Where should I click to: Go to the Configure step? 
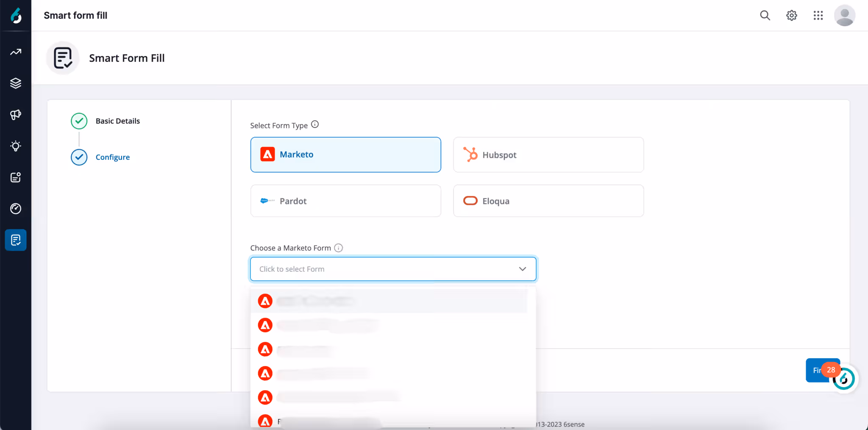coord(112,157)
